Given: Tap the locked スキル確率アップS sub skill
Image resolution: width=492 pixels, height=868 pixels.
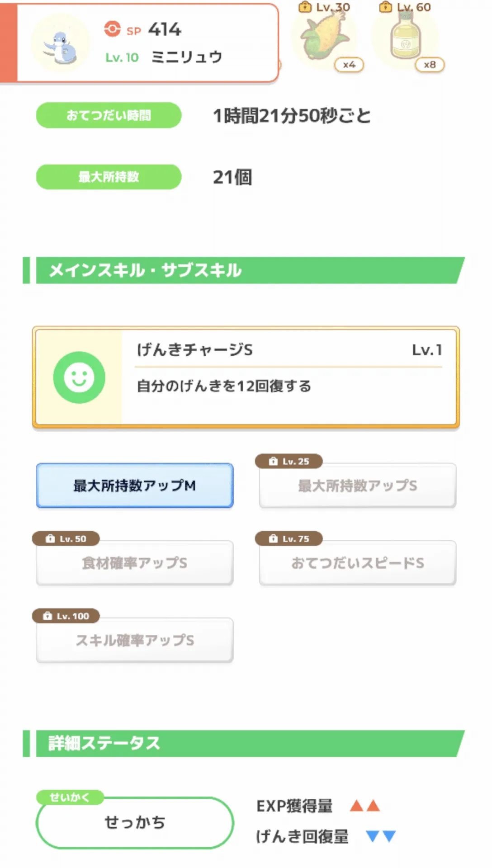Looking at the screenshot, I should [135, 640].
